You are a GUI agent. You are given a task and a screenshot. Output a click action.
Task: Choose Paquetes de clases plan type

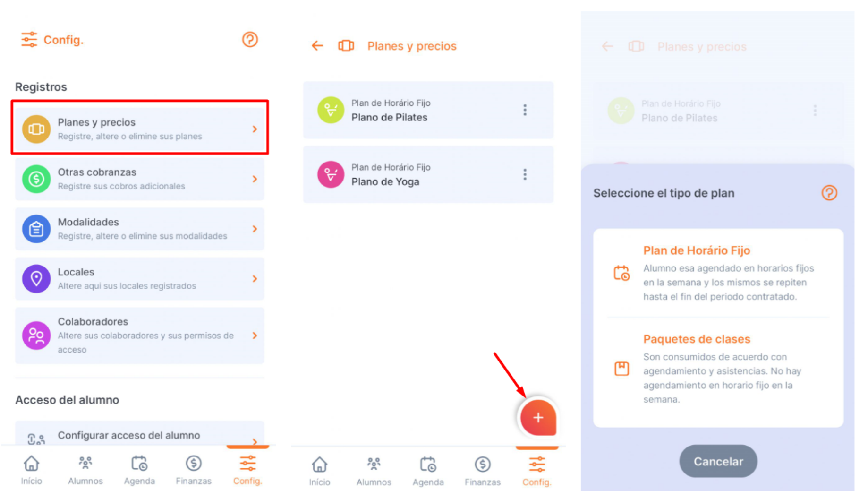coord(718,369)
